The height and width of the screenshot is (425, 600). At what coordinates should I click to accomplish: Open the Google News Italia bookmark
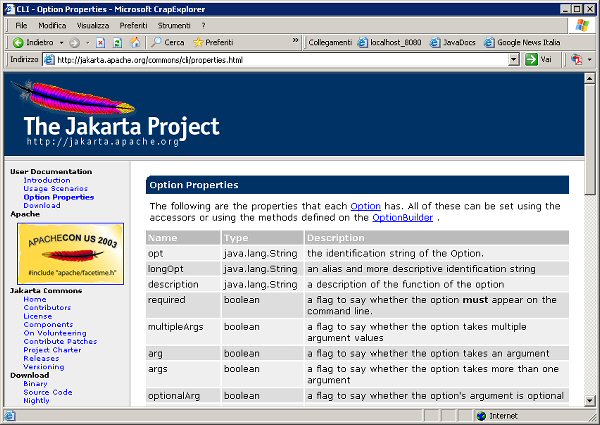[x=522, y=42]
